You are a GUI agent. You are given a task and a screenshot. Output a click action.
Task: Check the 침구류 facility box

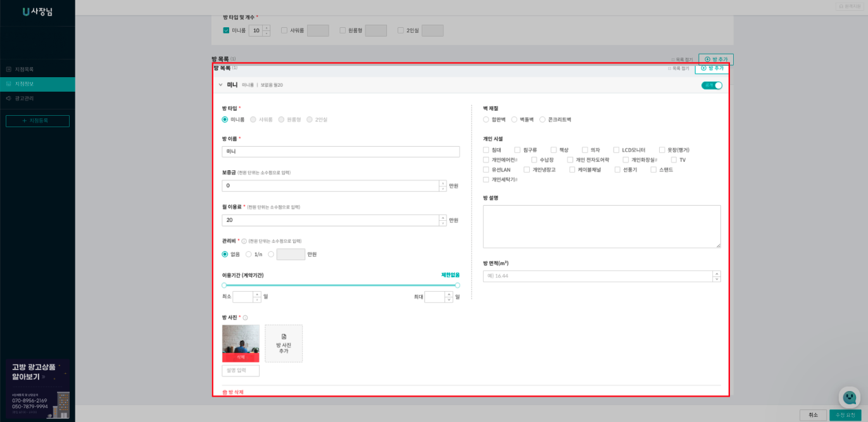click(x=517, y=150)
